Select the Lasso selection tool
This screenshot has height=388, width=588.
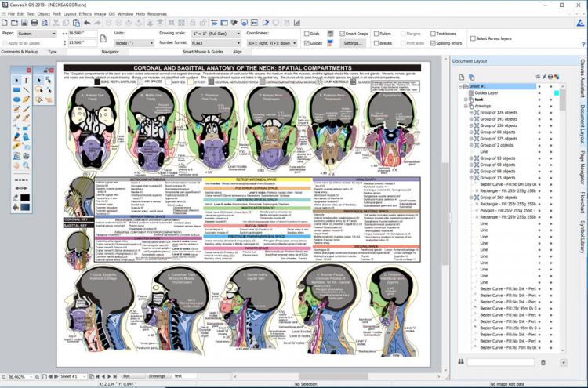(x=39, y=90)
